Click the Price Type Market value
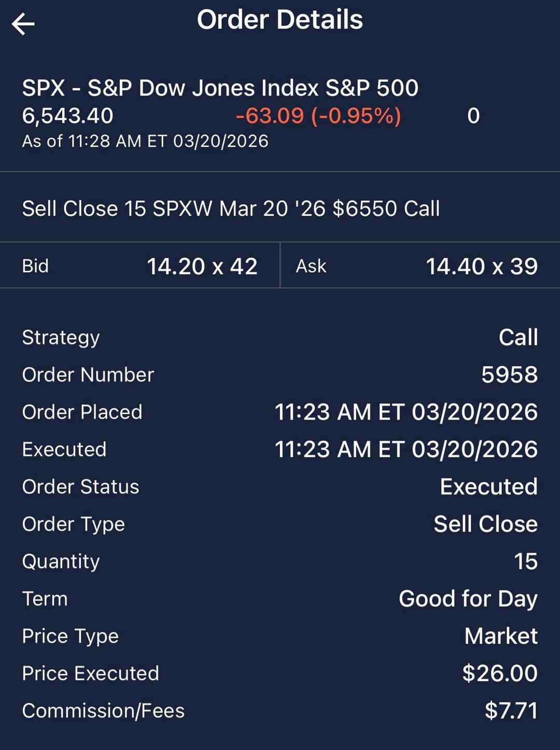 pos(501,636)
